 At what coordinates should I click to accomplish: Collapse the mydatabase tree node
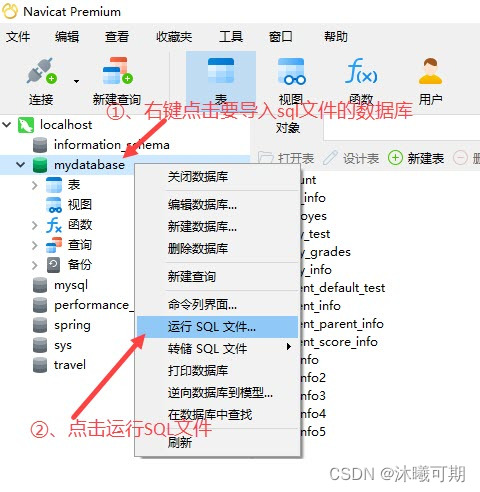21,165
